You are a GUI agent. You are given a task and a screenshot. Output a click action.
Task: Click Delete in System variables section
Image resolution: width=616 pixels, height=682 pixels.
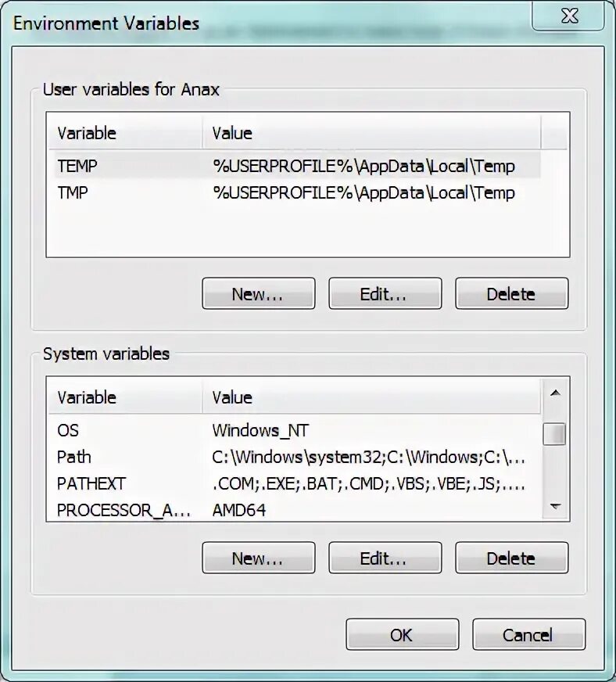[x=512, y=558]
